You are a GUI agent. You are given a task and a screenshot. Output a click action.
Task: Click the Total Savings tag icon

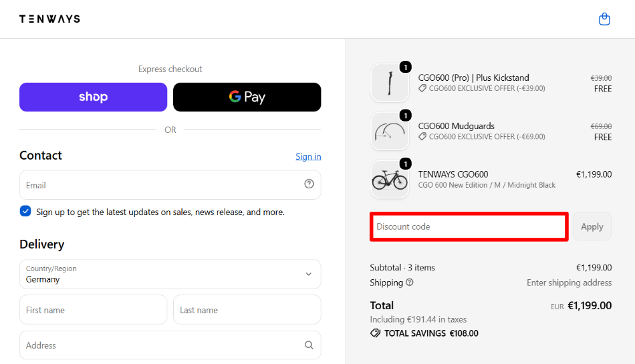coord(376,333)
